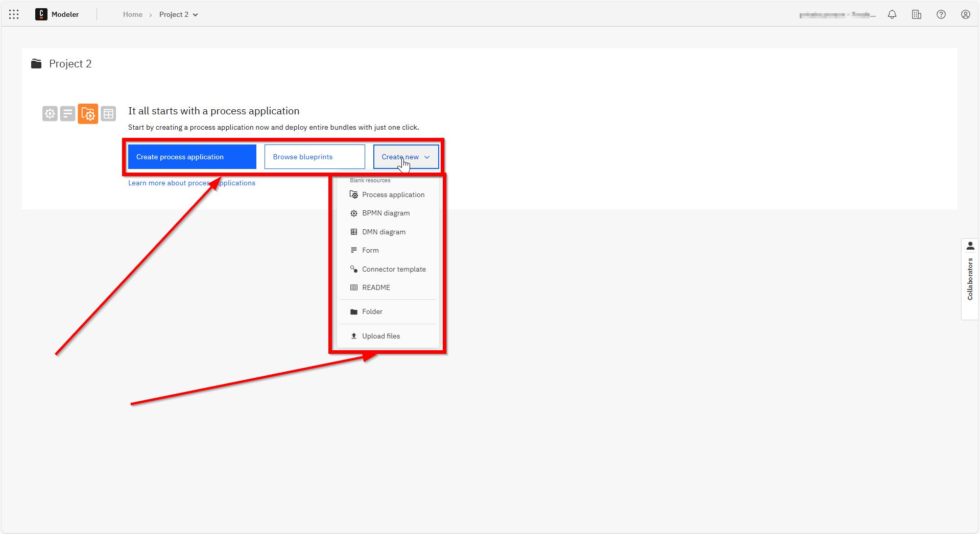Click the DMN diagram icon in the menu
The height and width of the screenshot is (534, 980).
point(353,231)
